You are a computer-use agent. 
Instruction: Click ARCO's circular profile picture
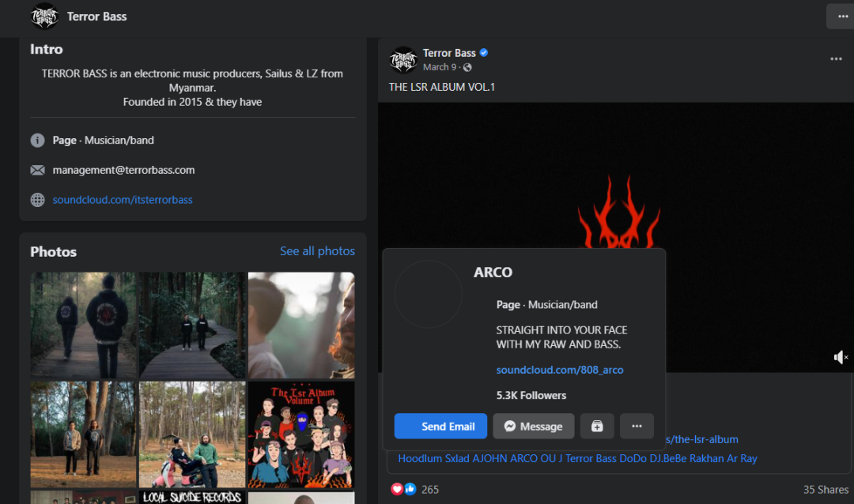(x=428, y=295)
